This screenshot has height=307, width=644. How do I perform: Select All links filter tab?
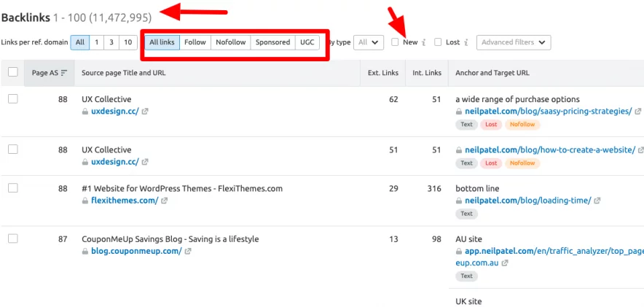(x=162, y=42)
